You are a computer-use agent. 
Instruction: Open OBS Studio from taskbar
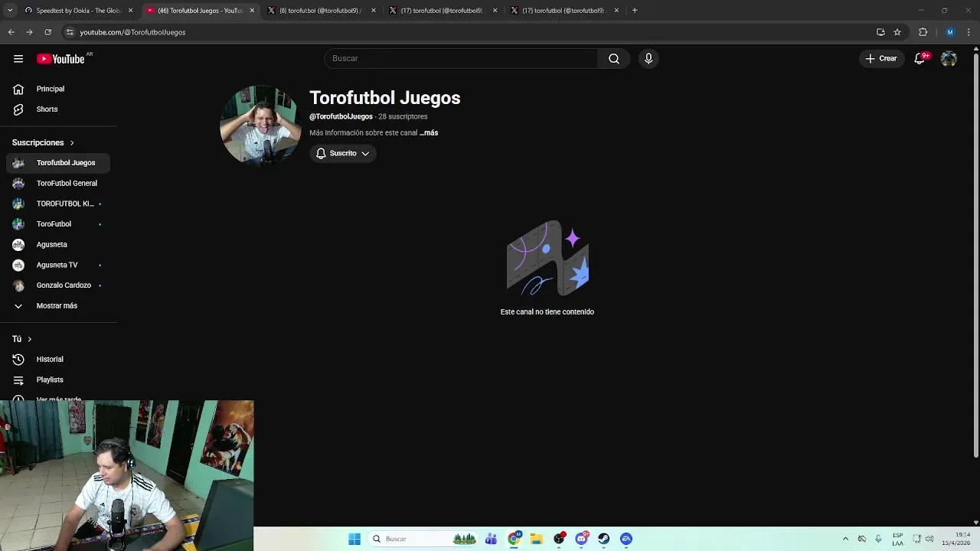point(559,539)
